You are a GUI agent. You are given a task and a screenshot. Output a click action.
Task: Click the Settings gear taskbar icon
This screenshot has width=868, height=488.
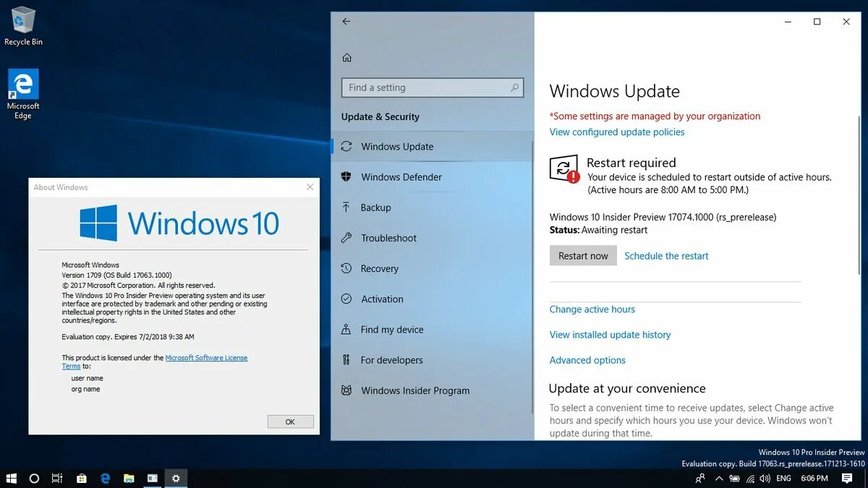(176, 479)
